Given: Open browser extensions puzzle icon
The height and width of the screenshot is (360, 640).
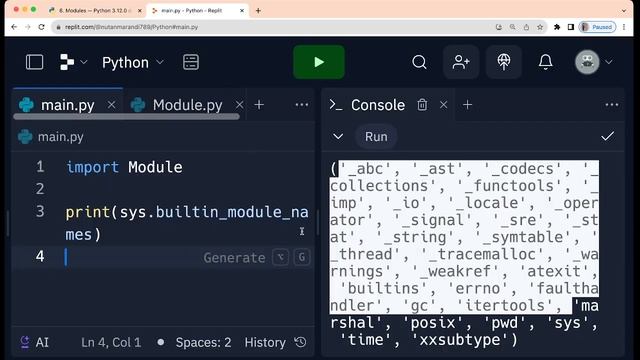Looking at the screenshot, I should (557, 27).
